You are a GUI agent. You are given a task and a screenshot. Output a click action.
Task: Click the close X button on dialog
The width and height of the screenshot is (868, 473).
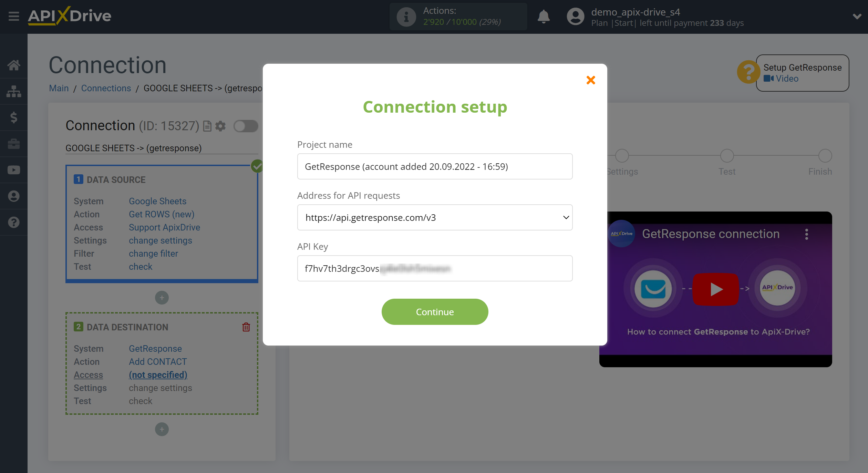click(x=591, y=80)
